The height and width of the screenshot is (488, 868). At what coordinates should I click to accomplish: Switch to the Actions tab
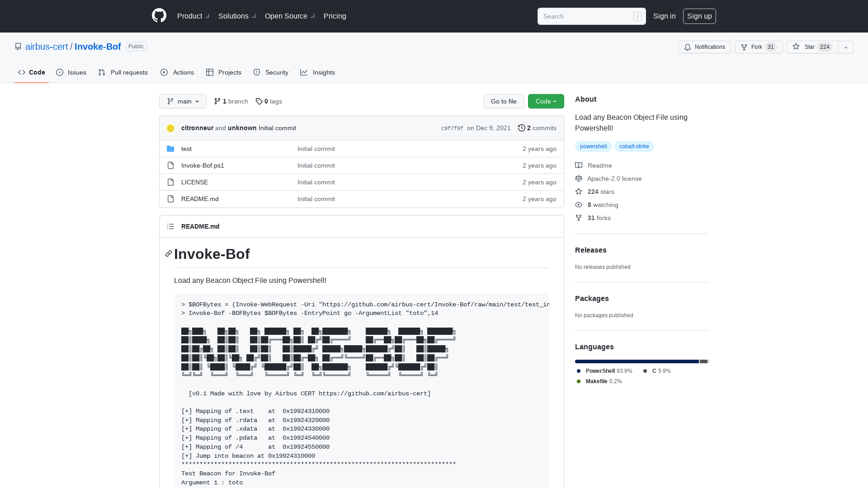tap(177, 72)
